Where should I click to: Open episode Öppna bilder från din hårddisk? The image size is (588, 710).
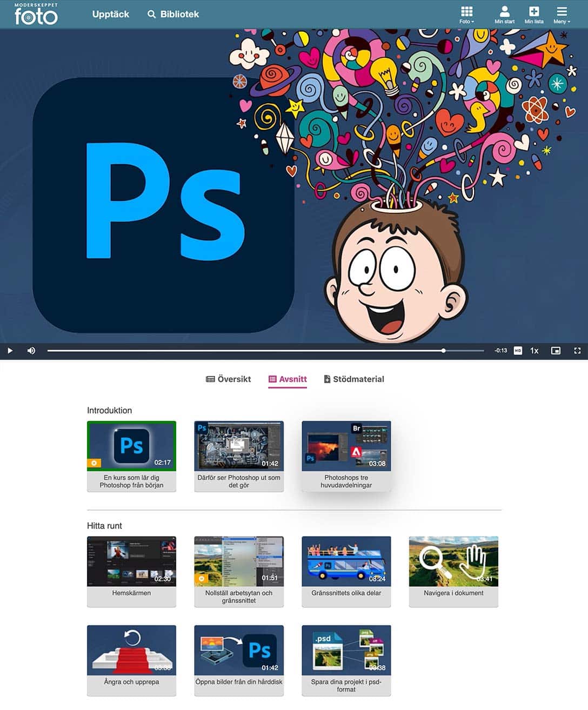[239, 660]
